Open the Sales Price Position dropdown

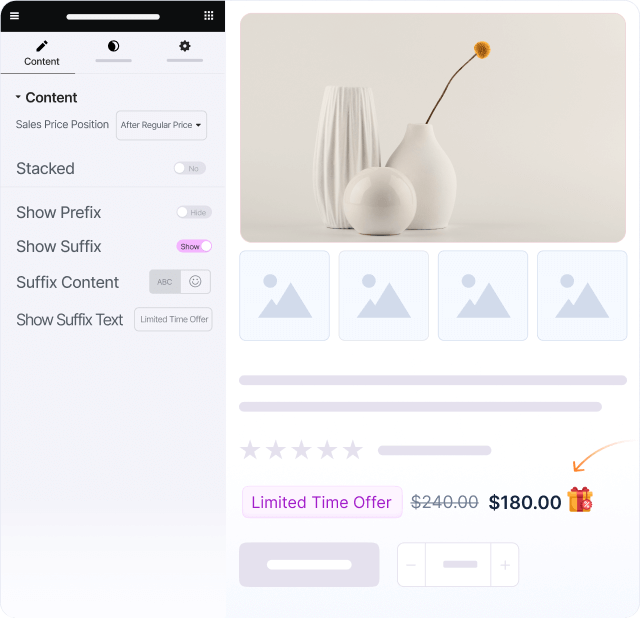click(x=161, y=125)
